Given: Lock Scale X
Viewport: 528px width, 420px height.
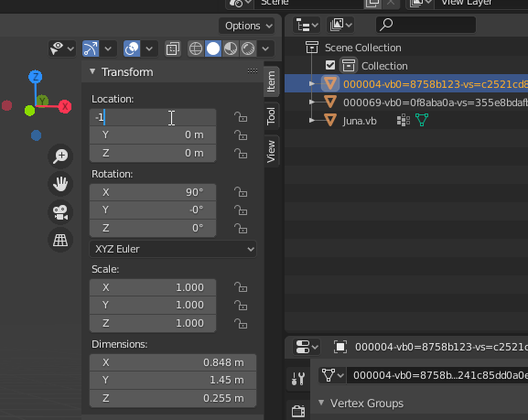Looking at the screenshot, I should (241, 287).
